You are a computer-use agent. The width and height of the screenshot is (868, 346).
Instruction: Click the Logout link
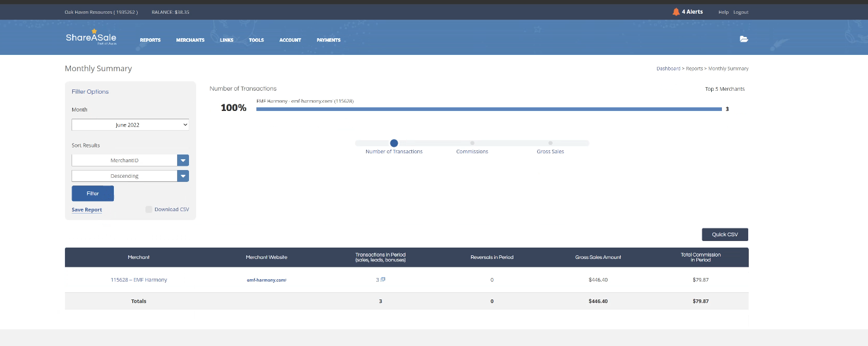tap(741, 12)
